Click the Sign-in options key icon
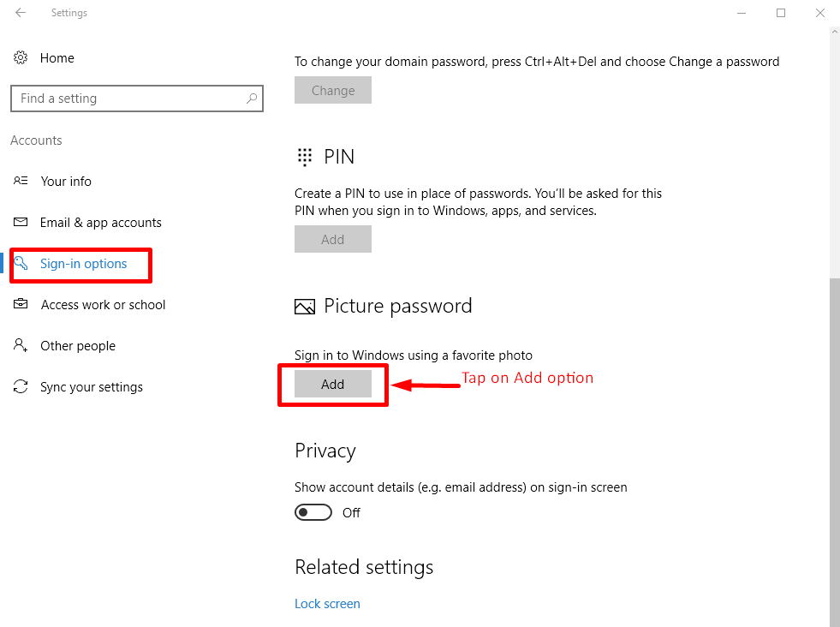 click(x=21, y=264)
